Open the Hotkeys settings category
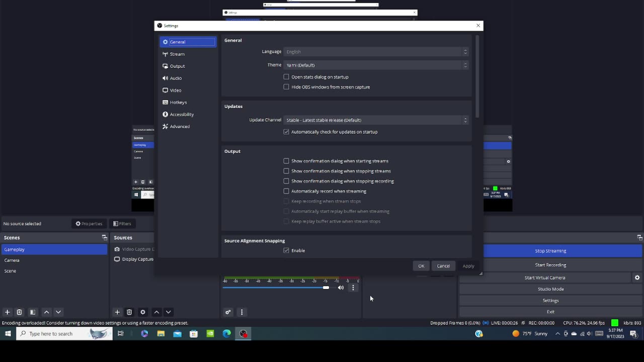Viewport: 644px width, 362px height. coord(188,102)
